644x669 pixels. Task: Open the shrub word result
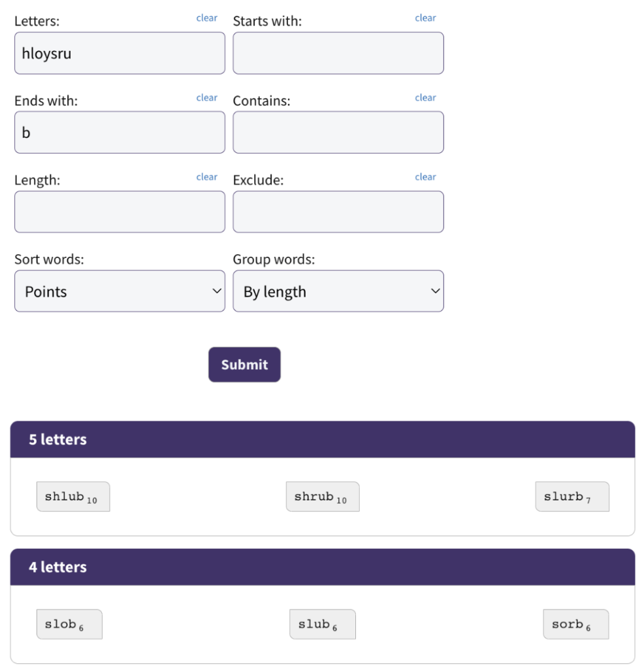(x=323, y=497)
